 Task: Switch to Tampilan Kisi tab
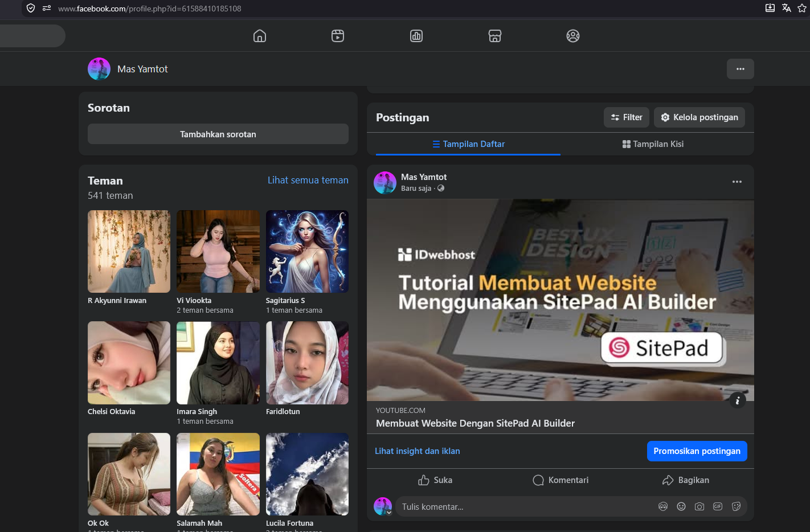coord(653,144)
